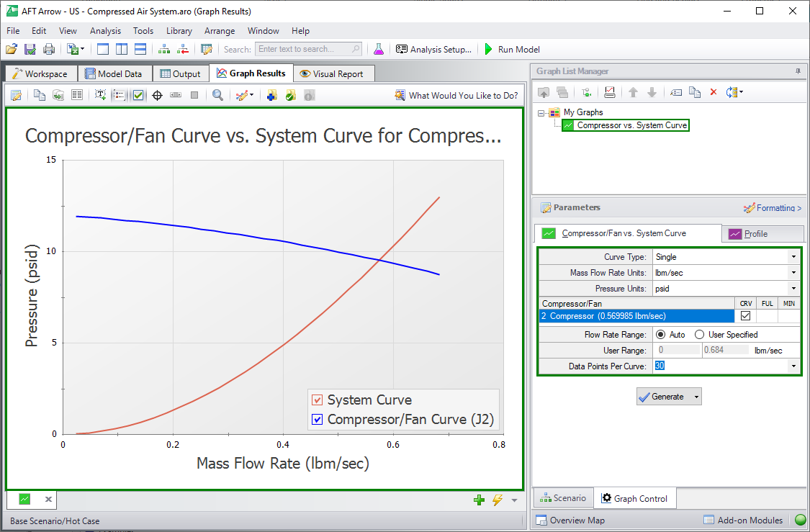Screen dimensions: 810x532
Task: Toggle FUL cell for 2 Compressor row
Action: tap(767, 316)
